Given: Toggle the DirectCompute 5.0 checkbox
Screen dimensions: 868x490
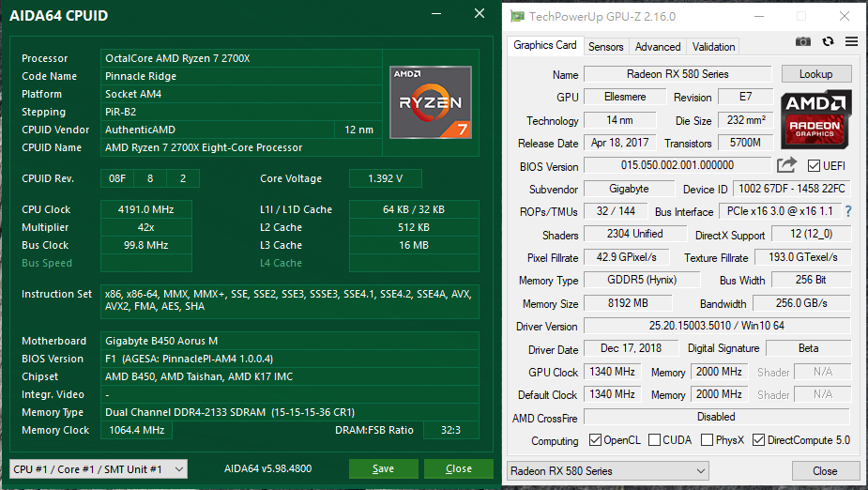Looking at the screenshot, I should (x=758, y=439).
